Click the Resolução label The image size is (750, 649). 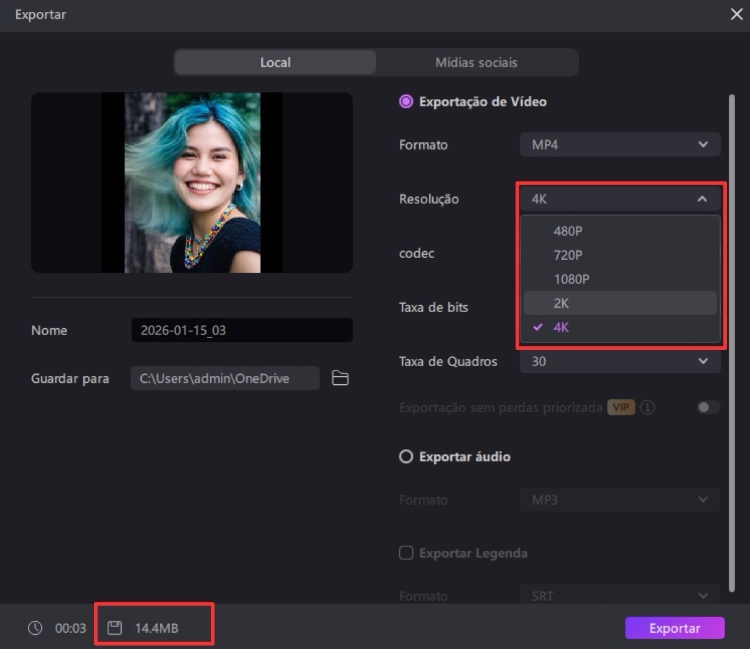click(429, 199)
